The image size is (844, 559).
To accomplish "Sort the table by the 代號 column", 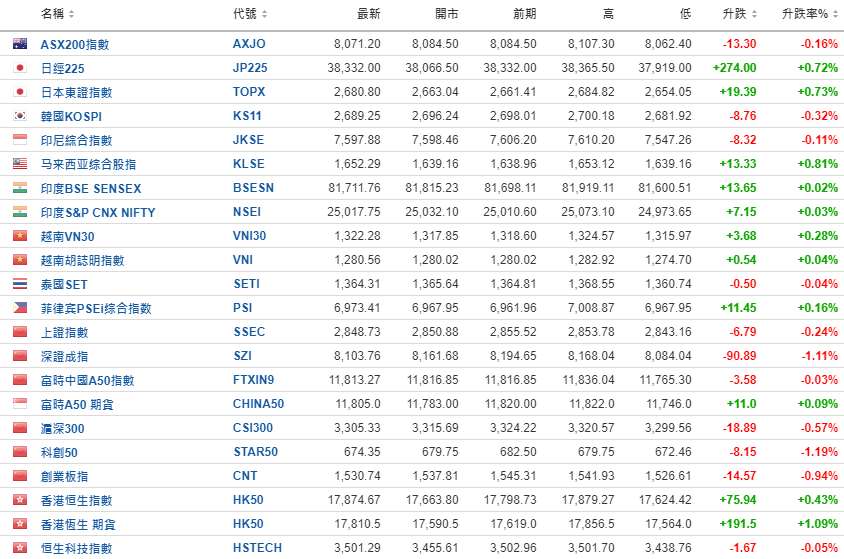I will click(250, 14).
